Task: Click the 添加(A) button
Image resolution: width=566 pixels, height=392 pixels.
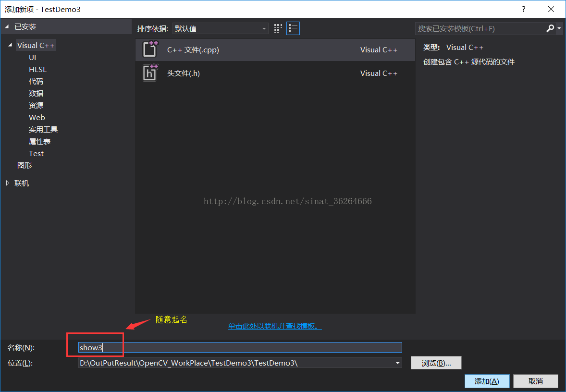Action: pos(487,381)
